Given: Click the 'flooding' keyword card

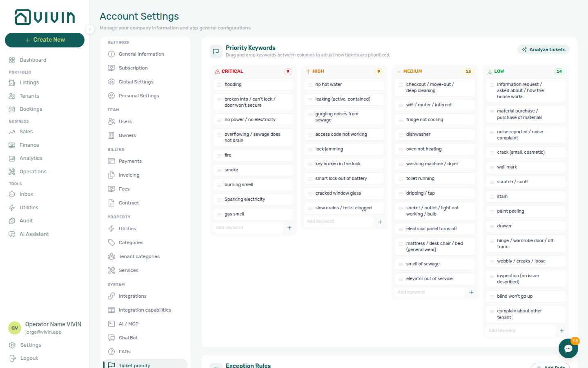Looking at the screenshot, I should 253,85.
